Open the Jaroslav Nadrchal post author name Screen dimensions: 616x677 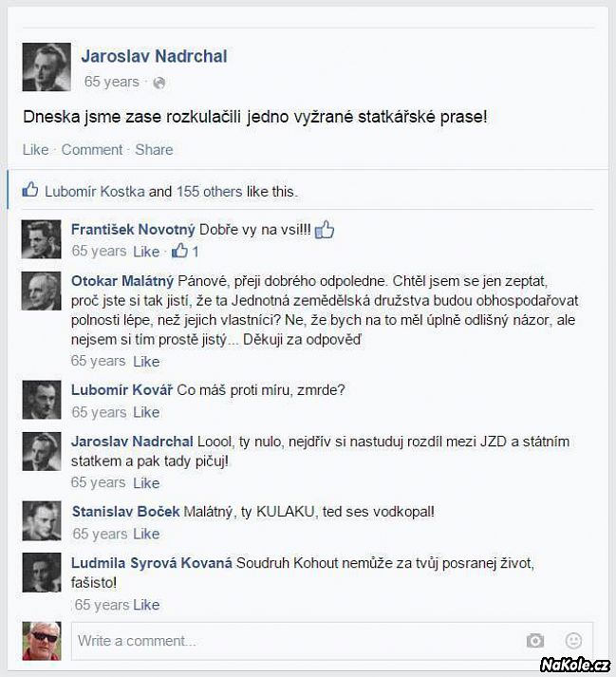(154, 56)
